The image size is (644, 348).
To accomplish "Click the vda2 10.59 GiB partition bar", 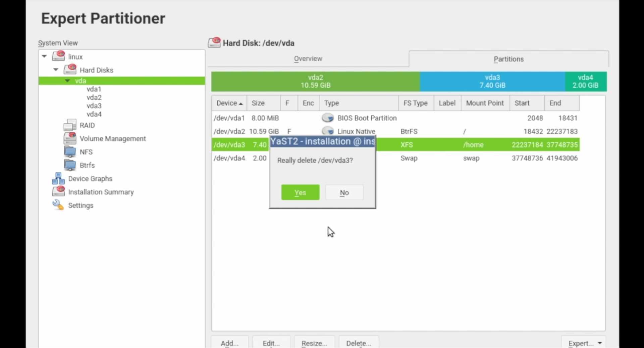I will (316, 81).
